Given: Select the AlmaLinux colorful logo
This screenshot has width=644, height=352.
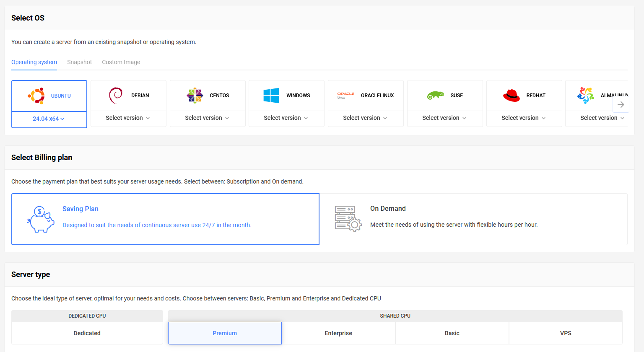Looking at the screenshot, I should [586, 96].
